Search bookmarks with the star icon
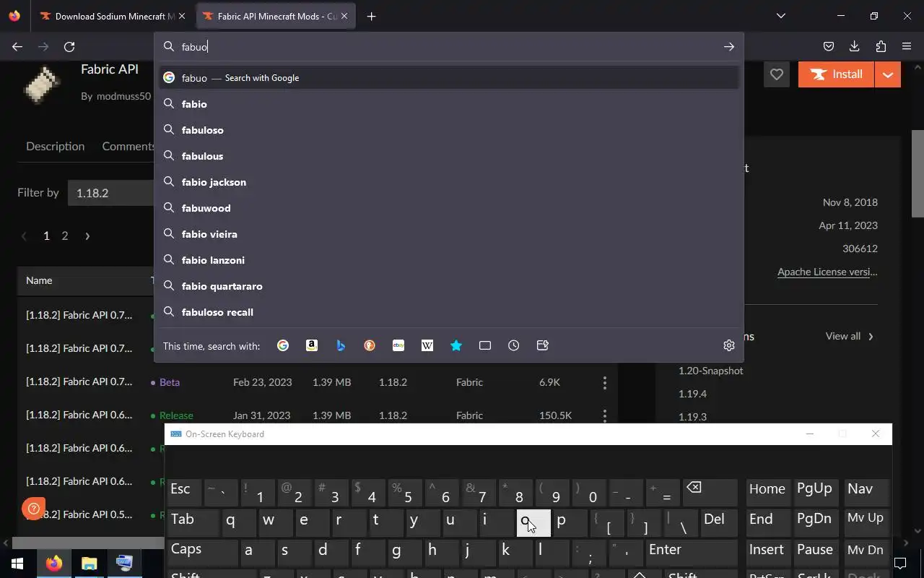 pos(456,345)
